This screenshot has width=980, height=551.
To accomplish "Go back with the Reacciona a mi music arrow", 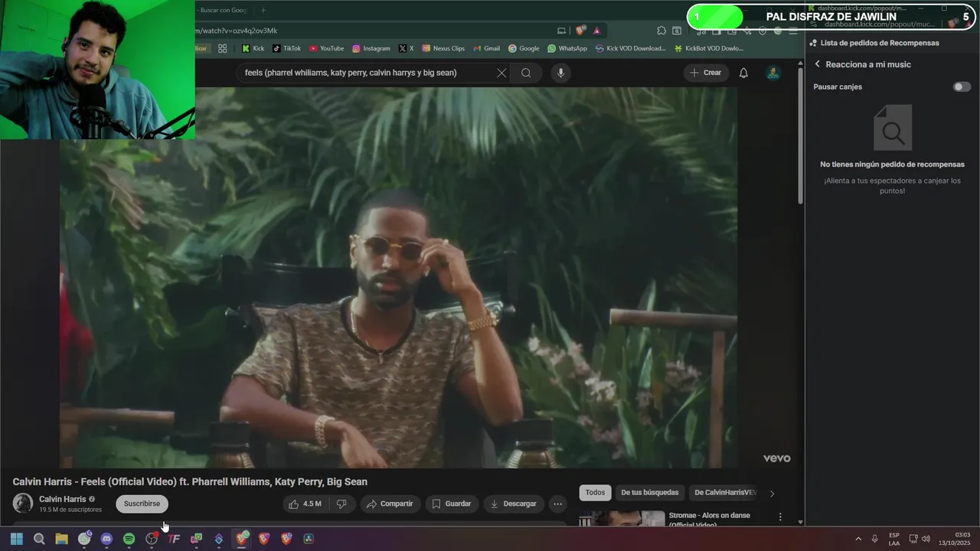I will click(817, 64).
